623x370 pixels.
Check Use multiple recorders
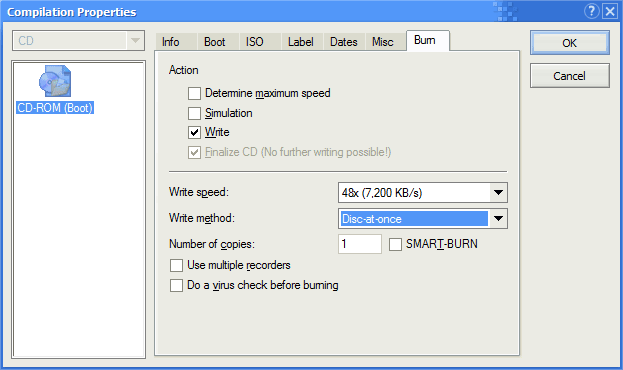coord(176,265)
